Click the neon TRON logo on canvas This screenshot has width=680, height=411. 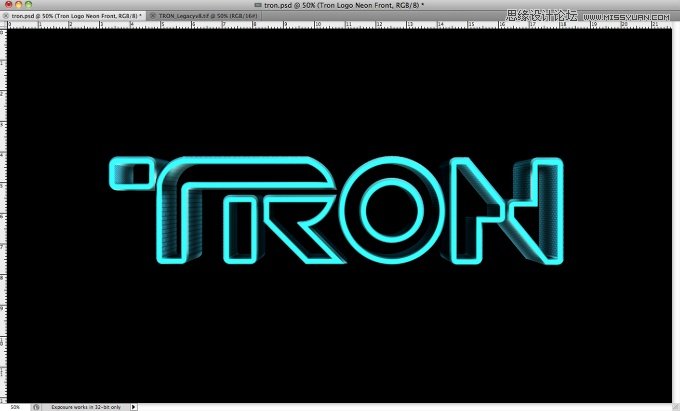(x=336, y=210)
